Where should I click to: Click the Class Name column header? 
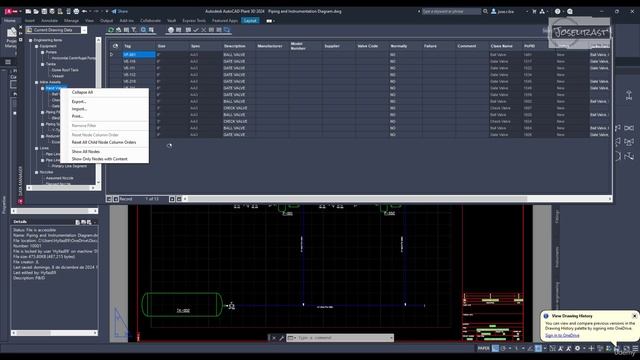click(x=505, y=46)
